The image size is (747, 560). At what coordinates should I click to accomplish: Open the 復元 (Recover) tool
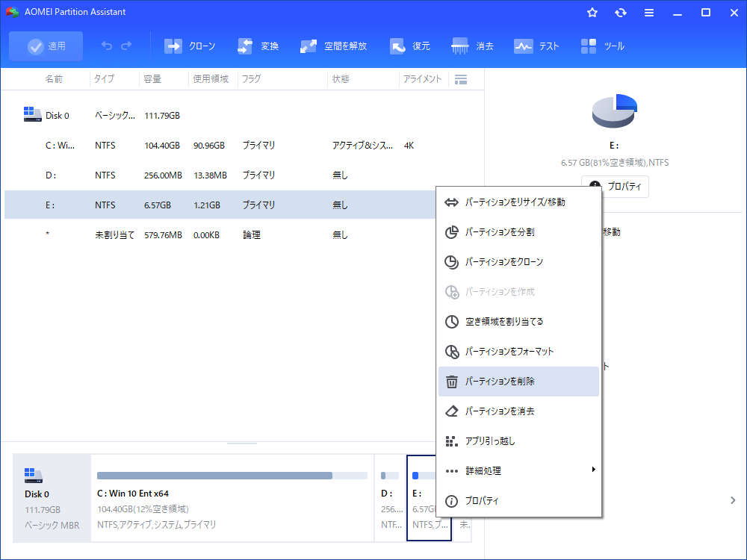coord(409,46)
